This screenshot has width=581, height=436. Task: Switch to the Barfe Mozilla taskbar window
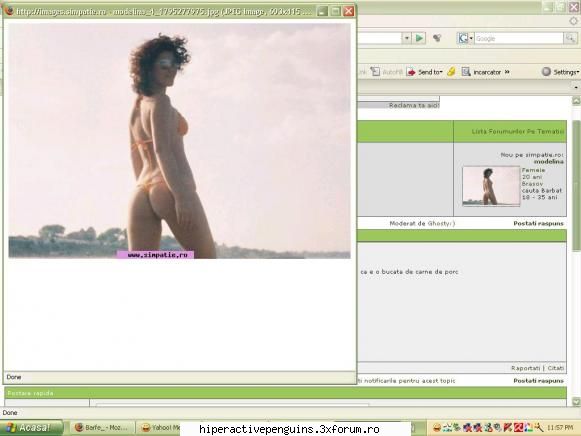[102, 428]
